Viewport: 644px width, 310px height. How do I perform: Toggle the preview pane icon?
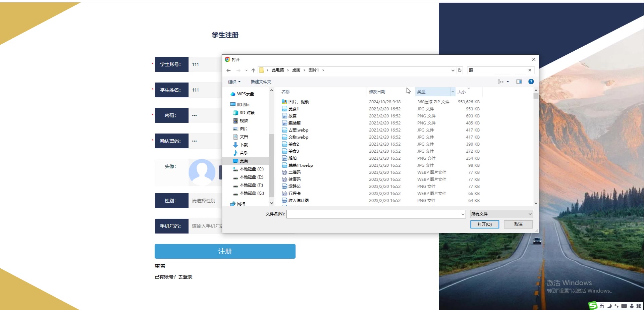pos(519,82)
